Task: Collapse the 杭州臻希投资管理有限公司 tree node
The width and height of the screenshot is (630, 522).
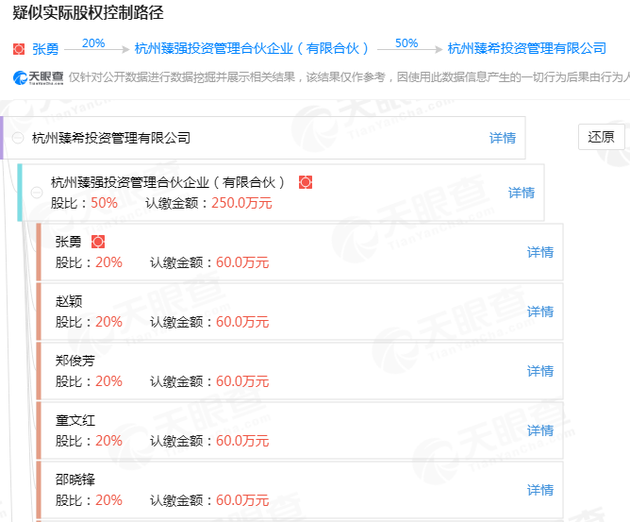Action: point(19,139)
